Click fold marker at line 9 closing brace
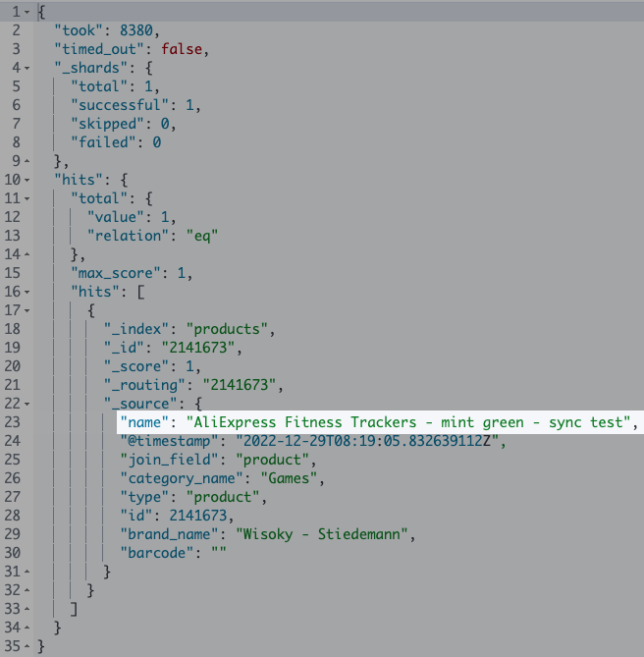Image resolution: width=644 pixels, height=657 pixels. 27,161
